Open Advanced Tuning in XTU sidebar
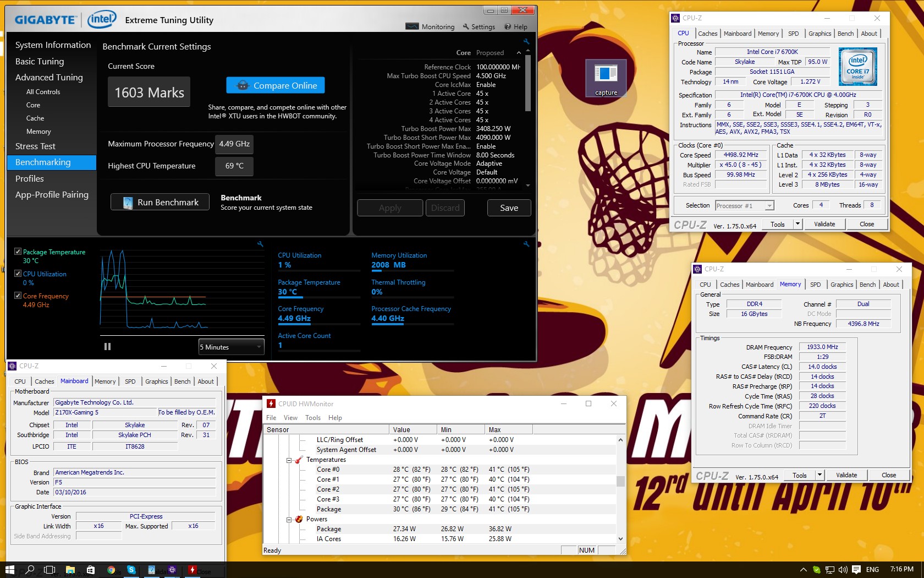The image size is (924, 578). [49, 78]
